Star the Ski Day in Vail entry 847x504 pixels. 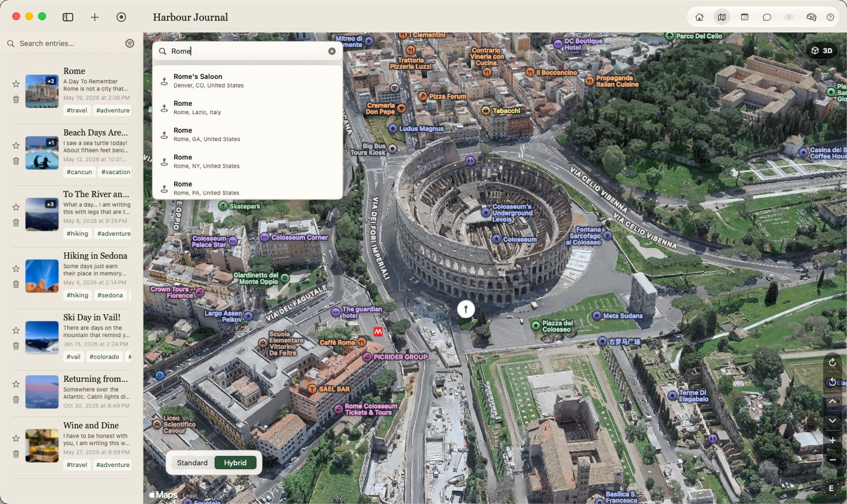[x=16, y=331]
